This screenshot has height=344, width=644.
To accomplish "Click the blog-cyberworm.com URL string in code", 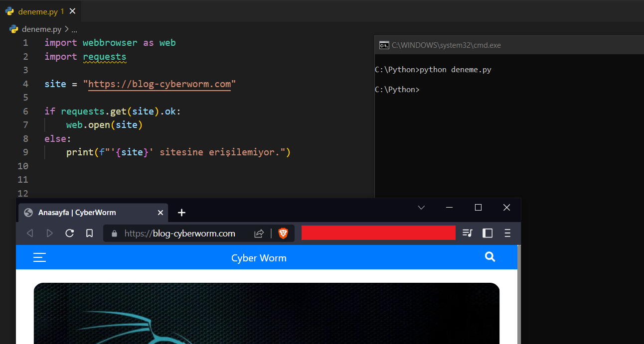I will pos(160,84).
